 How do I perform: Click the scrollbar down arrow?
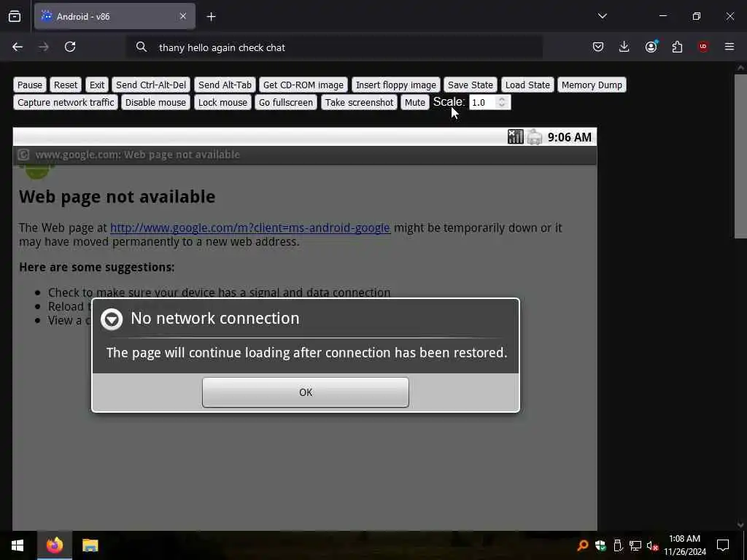pyautogui.click(x=740, y=525)
